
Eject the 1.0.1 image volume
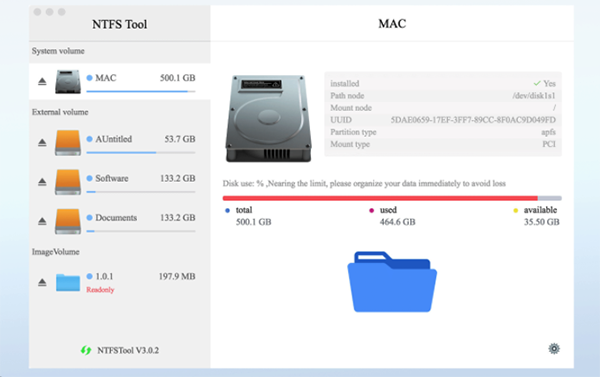[42, 282]
